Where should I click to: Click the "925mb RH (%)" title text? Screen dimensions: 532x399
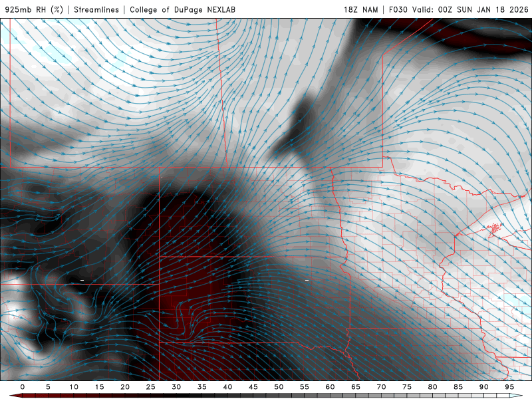tap(35, 9)
